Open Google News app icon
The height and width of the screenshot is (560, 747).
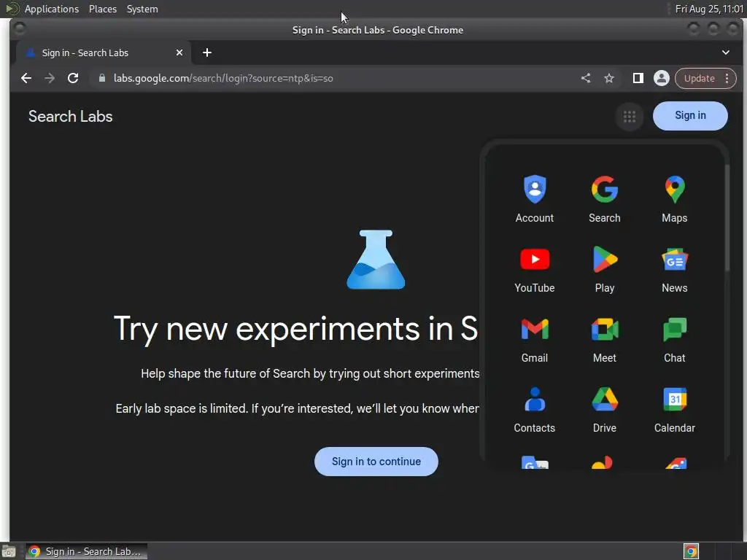click(675, 269)
